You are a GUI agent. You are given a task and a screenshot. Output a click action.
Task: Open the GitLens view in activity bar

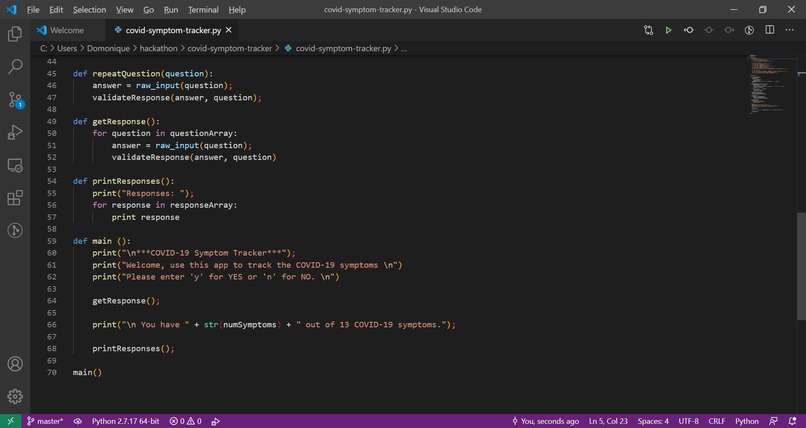tap(15, 230)
